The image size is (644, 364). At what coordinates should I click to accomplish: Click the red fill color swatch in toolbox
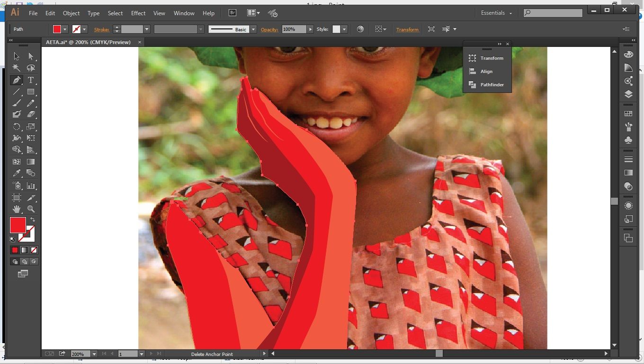[18, 225]
